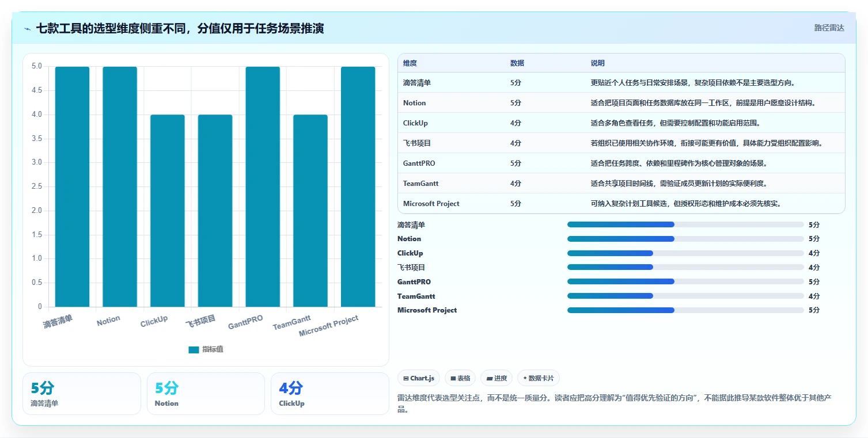Click the 维度 column header
This screenshot has width=868, height=438.
coord(410,63)
